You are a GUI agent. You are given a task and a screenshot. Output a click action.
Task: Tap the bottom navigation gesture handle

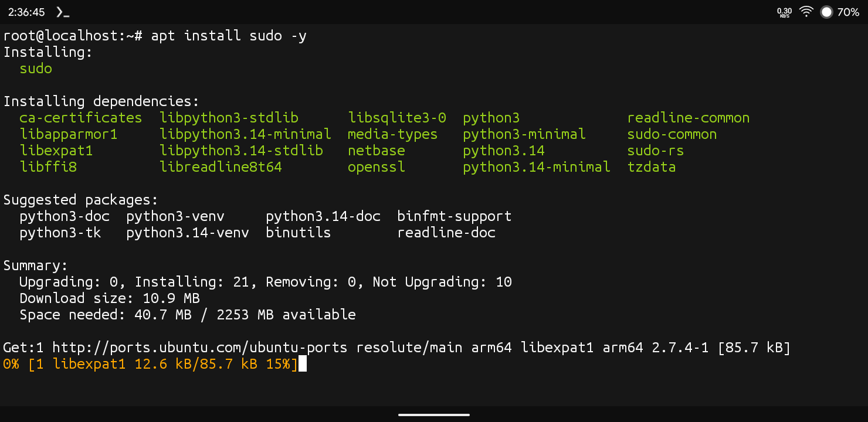(x=434, y=415)
